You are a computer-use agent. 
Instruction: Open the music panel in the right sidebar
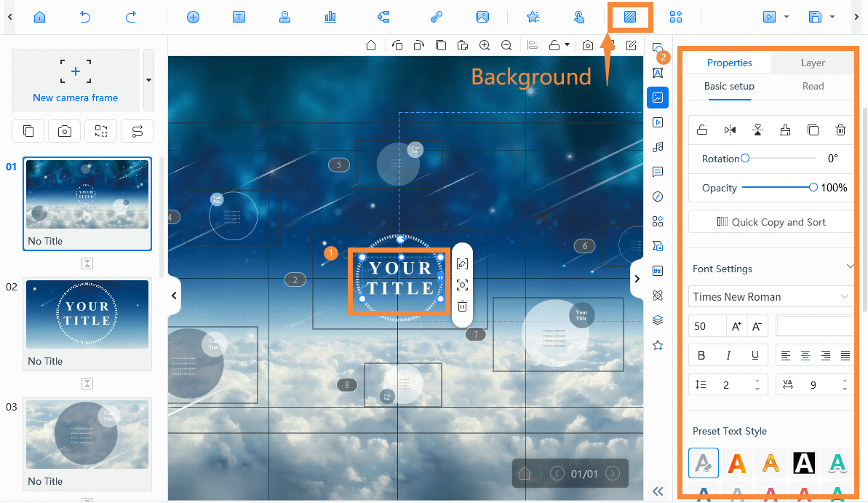point(658,147)
